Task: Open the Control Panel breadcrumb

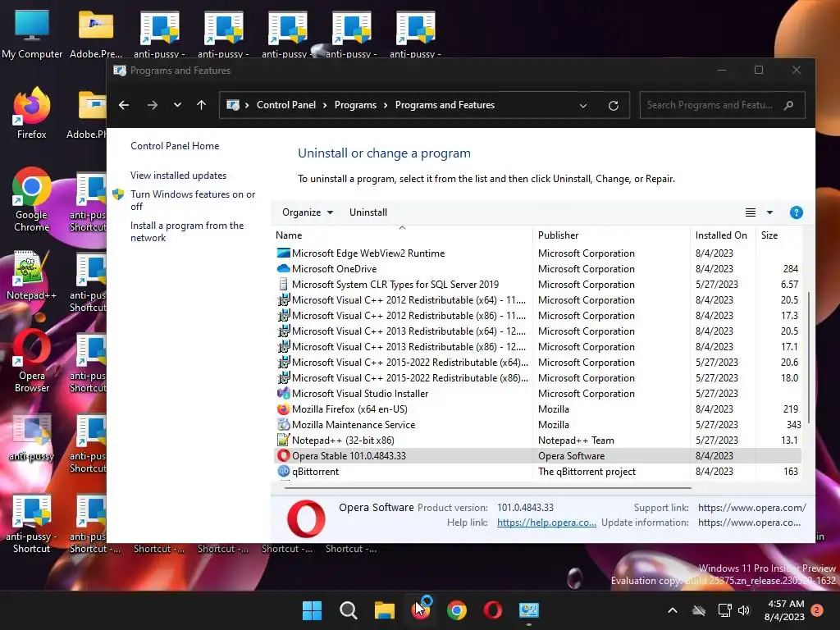Action: [286, 105]
